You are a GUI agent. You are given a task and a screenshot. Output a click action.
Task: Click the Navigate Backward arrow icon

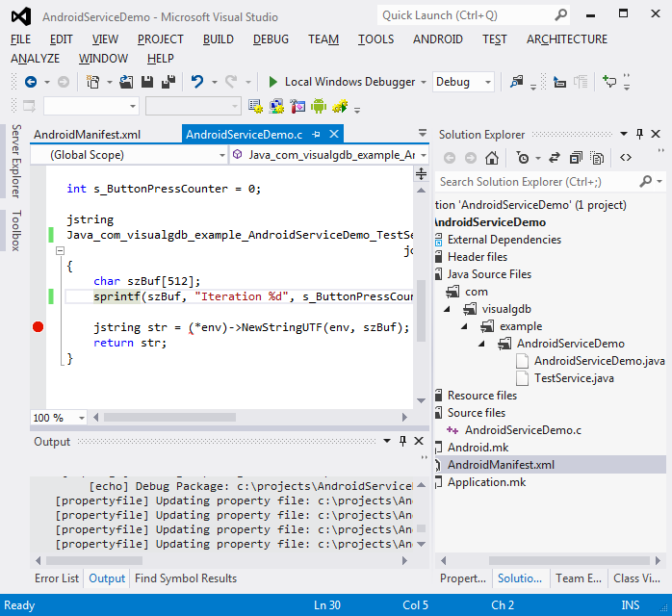point(30,83)
